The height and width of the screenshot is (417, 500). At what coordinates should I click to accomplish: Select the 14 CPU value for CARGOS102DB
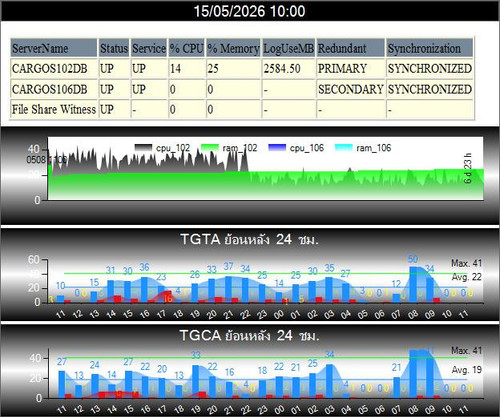[x=186, y=69]
